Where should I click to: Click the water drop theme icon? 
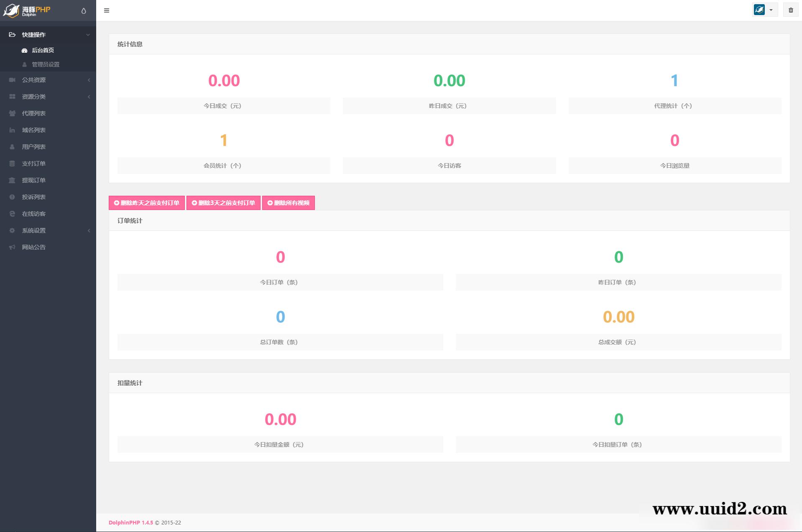click(x=84, y=11)
